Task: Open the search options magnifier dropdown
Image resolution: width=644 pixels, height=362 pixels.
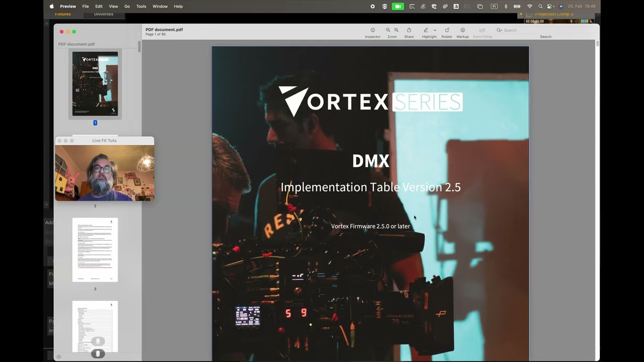Action: coord(499,30)
